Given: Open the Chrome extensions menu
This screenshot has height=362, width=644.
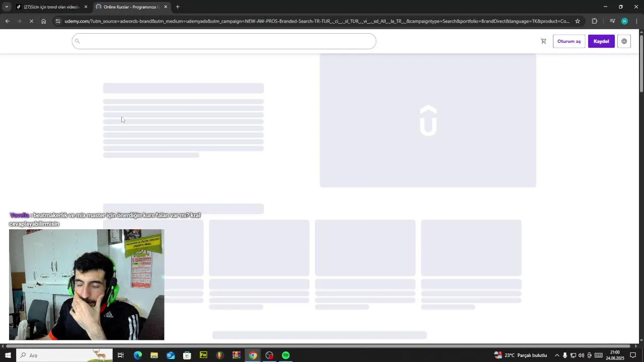Looking at the screenshot, I should click(x=595, y=21).
